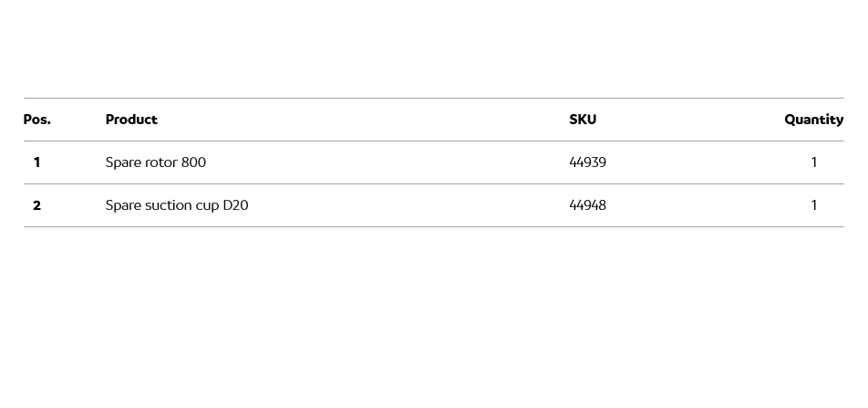Click the Pos. column header
Screen dimensions: 868x408
37,120
